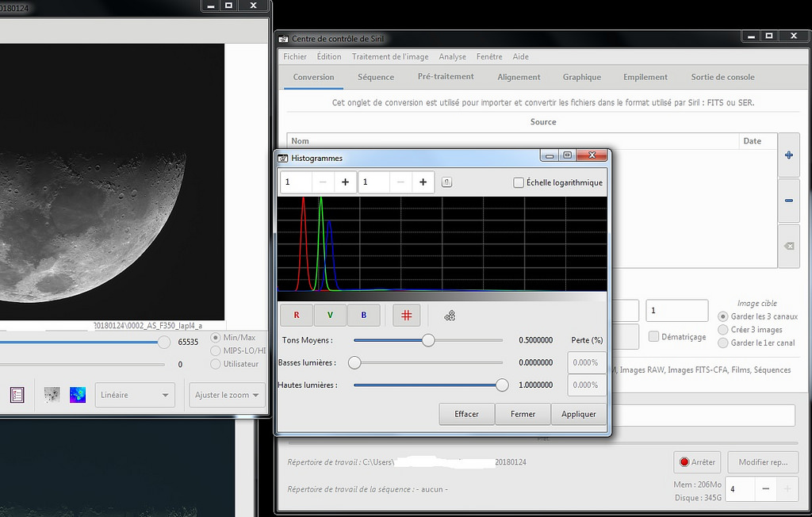Viewport: 812px width, 517px height.
Task: Select the MIPS-LO/HI radio option
Action: pos(216,350)
